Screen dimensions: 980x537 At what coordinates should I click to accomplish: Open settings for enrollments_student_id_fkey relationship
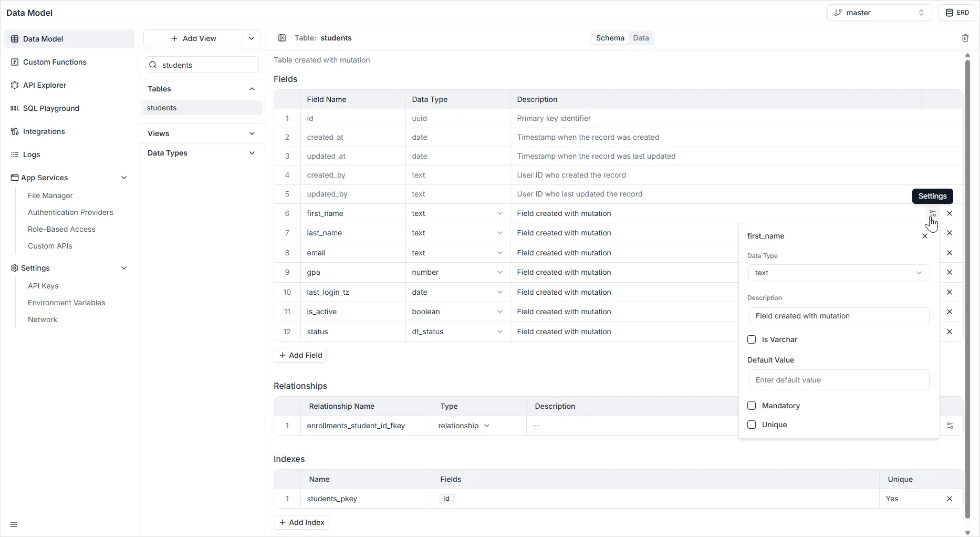point(950,426)
